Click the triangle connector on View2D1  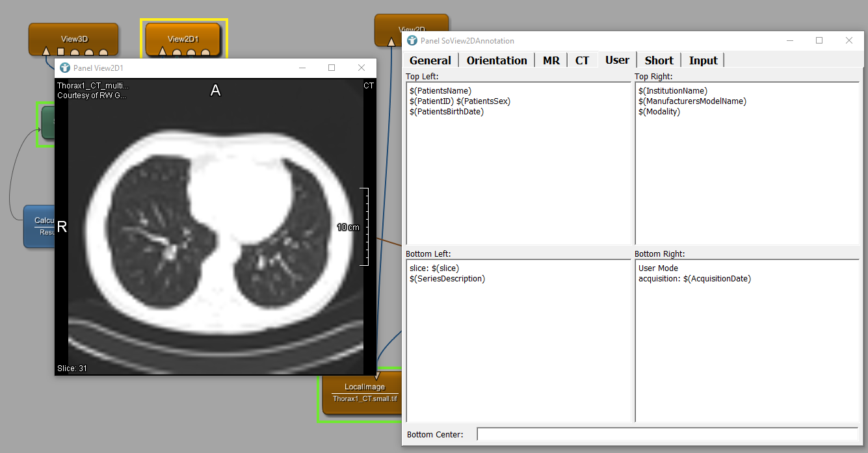coord(163,52)
